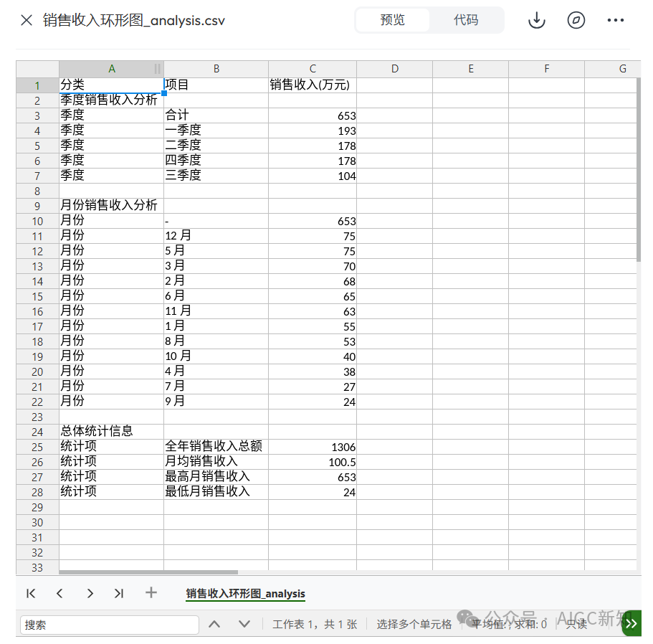The image size is (653, 644).
Task: Click the previous sheet arrow icon
Action: 60,593
